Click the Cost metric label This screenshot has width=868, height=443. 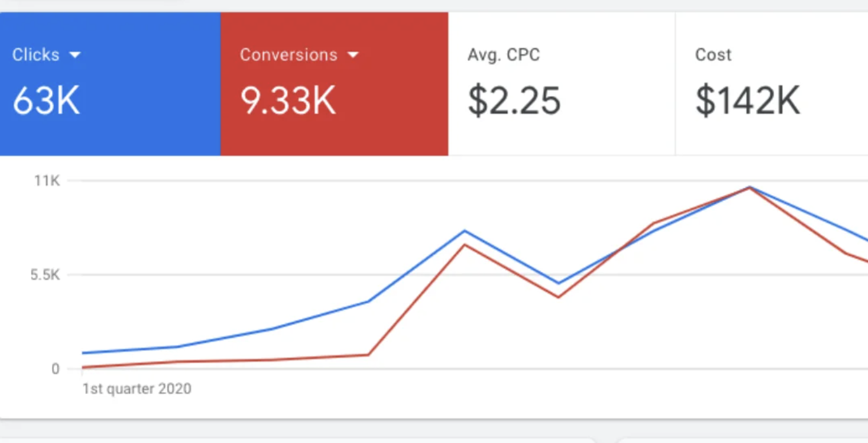coord(713,55)
